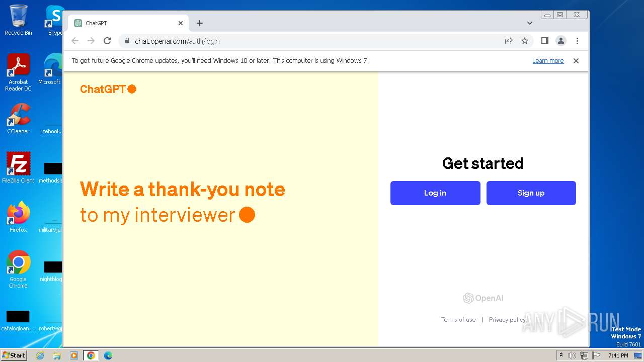Bookmark this tab with star icon
This screenshot has height=362, width=644.
[x=525, y=41]
